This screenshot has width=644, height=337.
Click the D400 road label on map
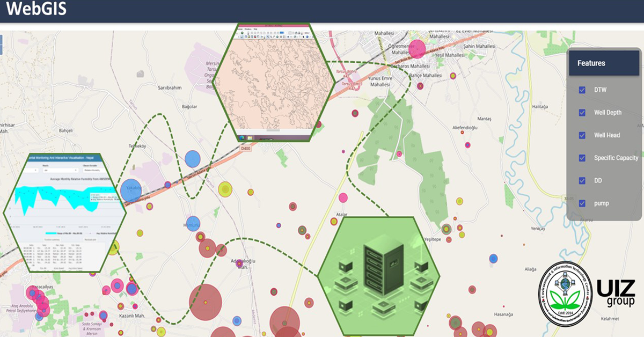pos(245,148)
